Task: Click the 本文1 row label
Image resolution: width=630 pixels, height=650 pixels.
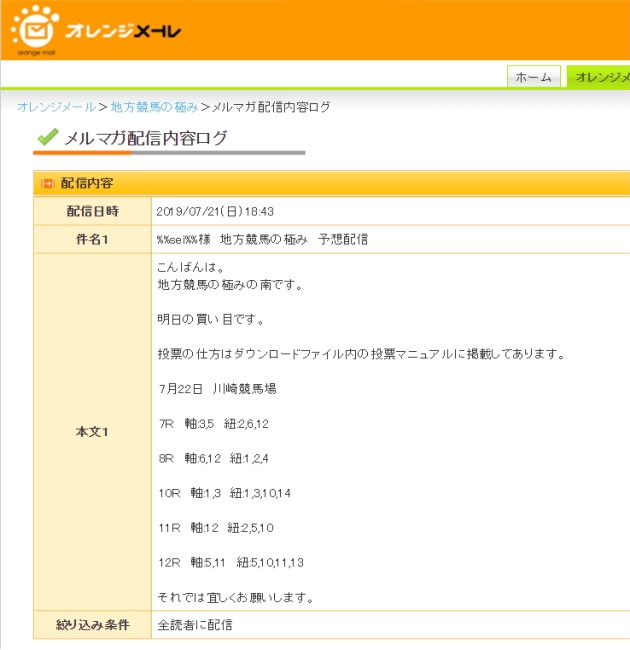Action: [x=92, y=432]
